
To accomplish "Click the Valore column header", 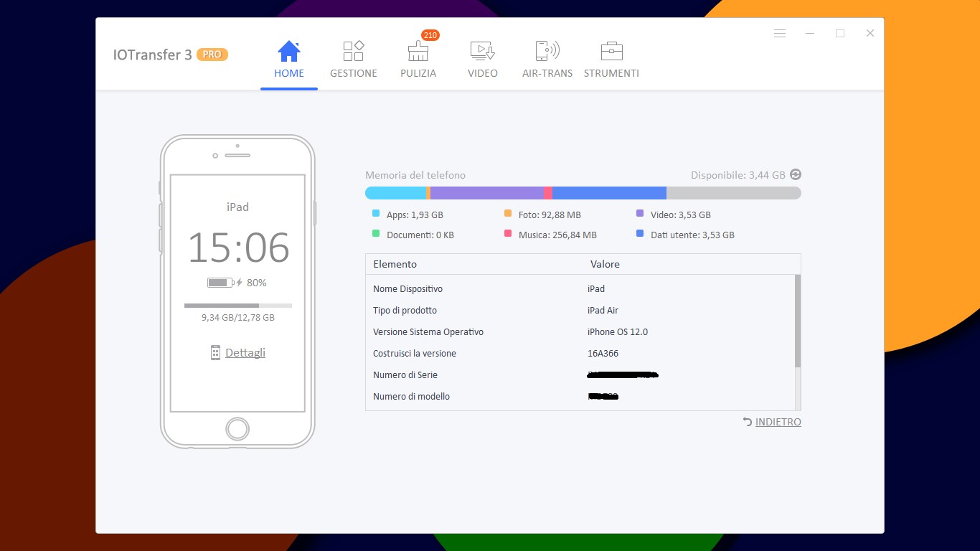I will [605, 264].
